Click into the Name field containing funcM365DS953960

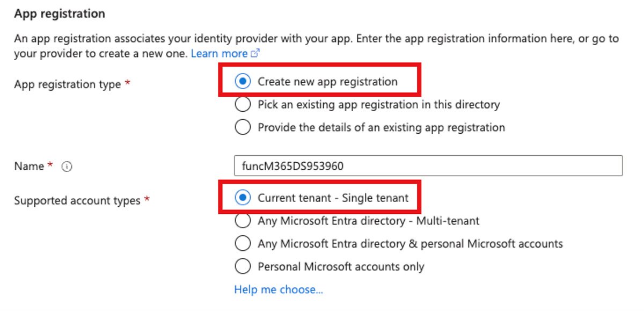(x=428, y=166)
